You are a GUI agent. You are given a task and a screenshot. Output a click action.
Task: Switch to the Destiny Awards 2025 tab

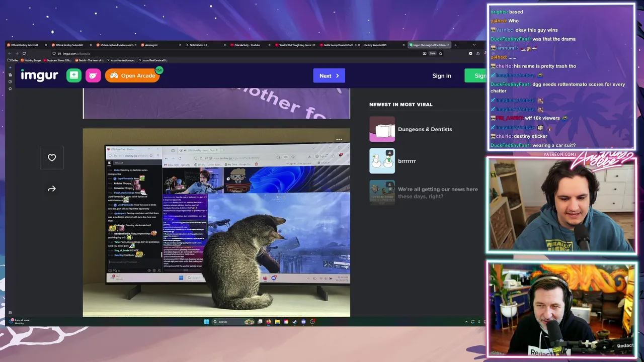(384, 45)
